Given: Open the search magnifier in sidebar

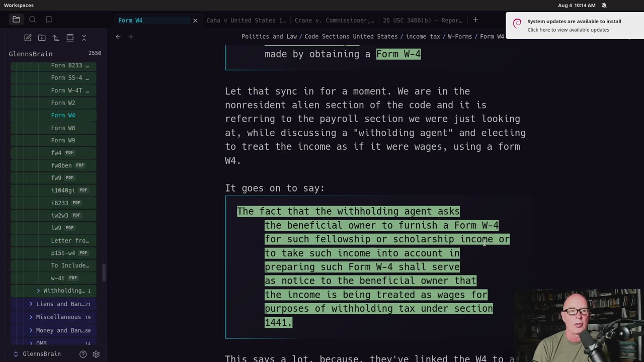Looking at the screenshot, I should click(33, 20).
